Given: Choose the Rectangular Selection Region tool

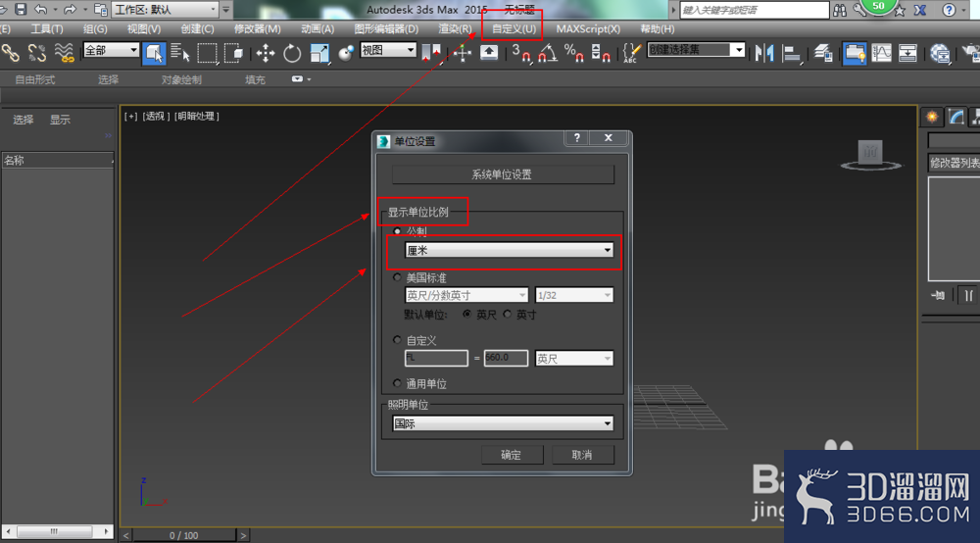Looking at the screenshot, I should click(x=207, y=53).
